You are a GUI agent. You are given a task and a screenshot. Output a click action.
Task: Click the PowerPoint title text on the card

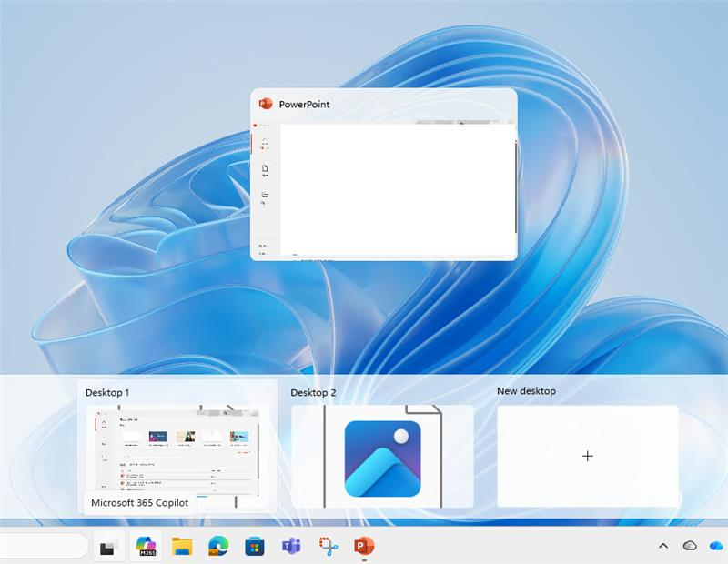coord(304,105)
